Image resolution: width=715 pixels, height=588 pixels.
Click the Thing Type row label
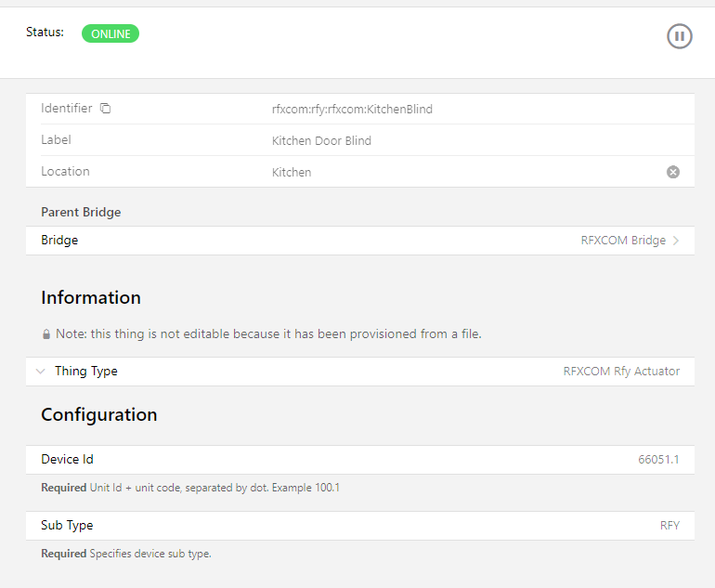click(x=86, y=372)
